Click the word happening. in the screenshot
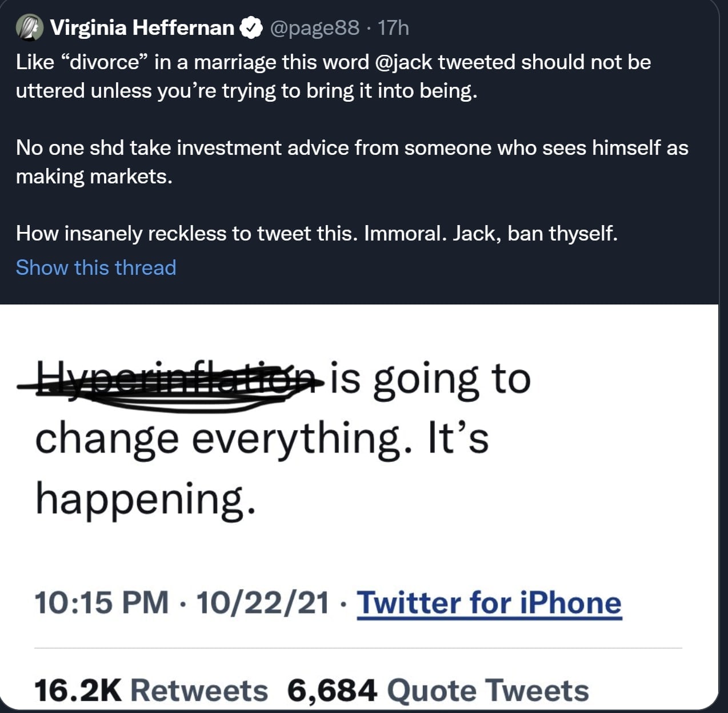The image size is (728, 713). 145,499
